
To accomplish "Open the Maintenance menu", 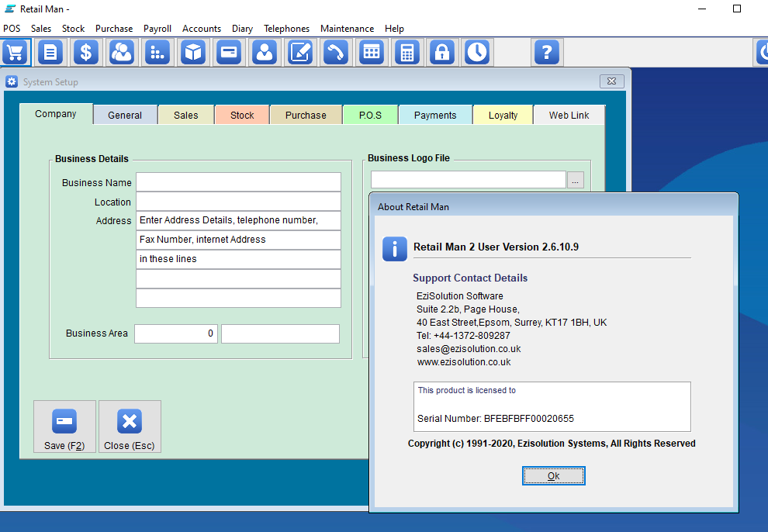I will 348,29.
